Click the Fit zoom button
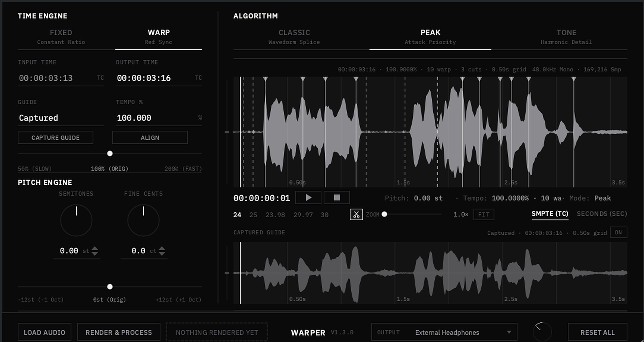This screenshot has height=342, width=644. (484, 214)
